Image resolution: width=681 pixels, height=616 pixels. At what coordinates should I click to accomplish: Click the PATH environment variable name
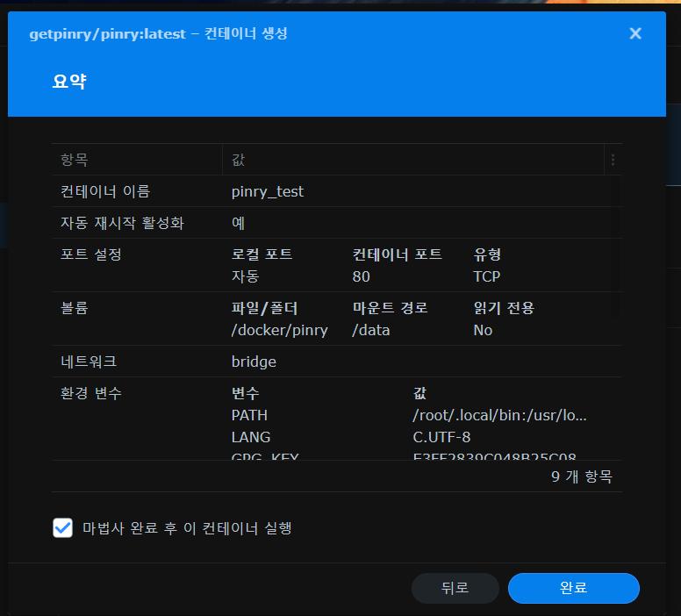[249, 415]
